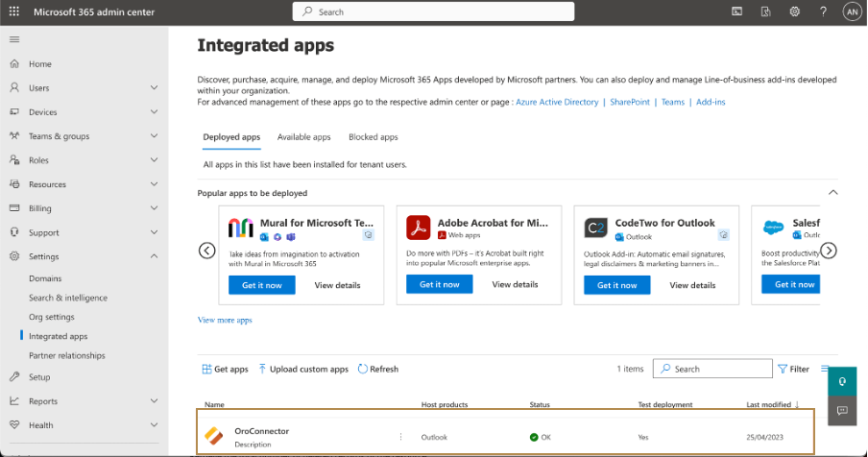Open OroConnector more options ellipsis
Image resolution: width=868 pixels, height=457 pixels.
click(x=401, y=437)
